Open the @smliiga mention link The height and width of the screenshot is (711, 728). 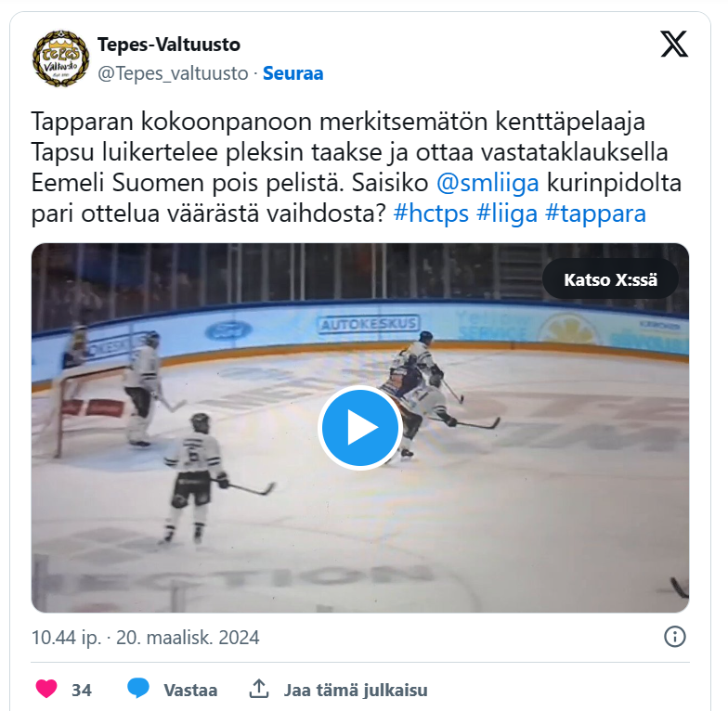[x=487, y=183]
